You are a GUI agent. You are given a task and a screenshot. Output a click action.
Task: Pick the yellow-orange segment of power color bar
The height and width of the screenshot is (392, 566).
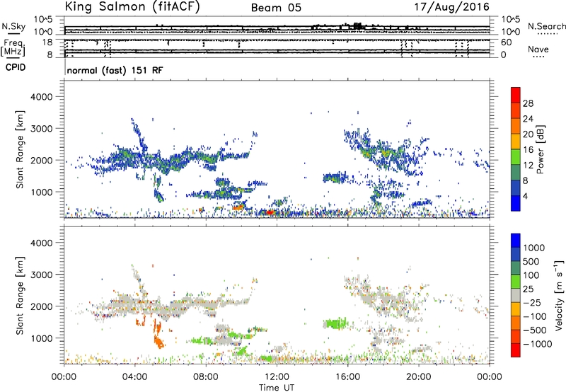click(516, 142)
